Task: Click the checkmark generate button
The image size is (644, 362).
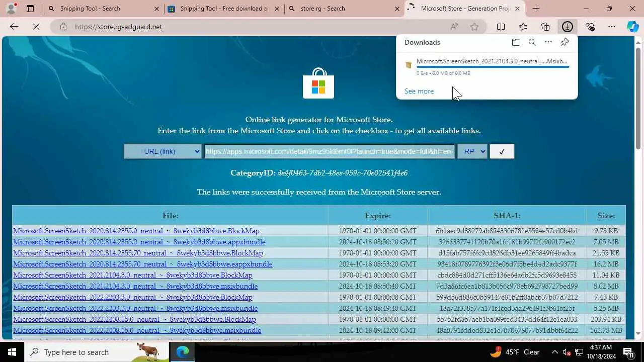Action: (x=502, y=151)
